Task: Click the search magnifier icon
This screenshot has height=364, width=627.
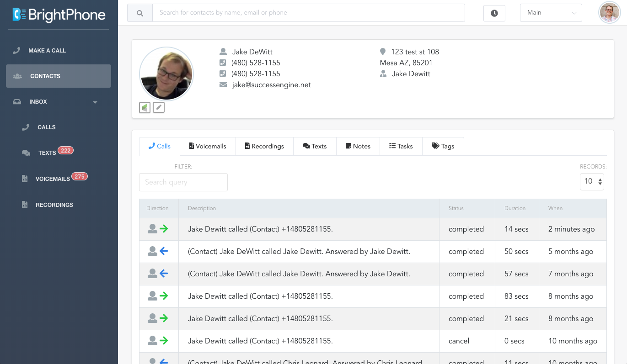Action: coord(139,13)
